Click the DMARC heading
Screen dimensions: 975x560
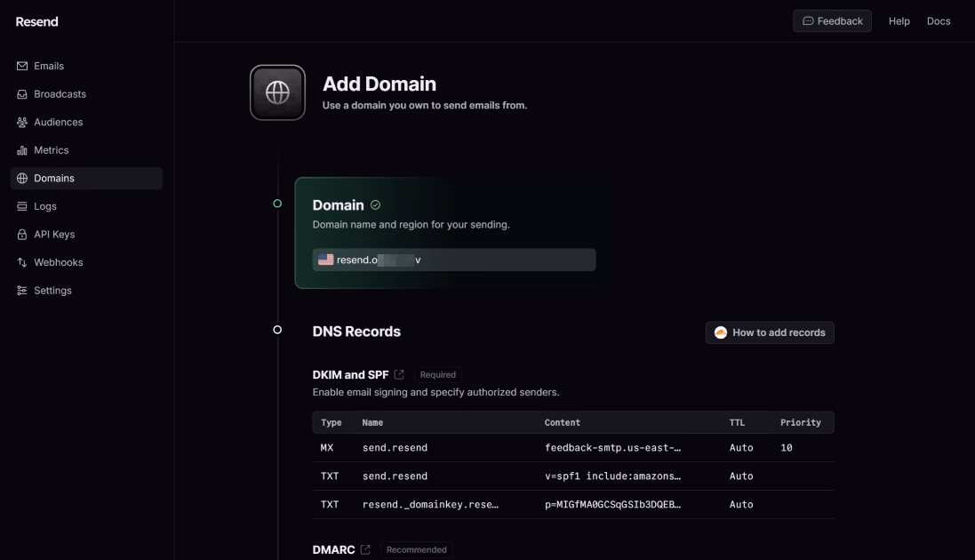click(333, 549)
